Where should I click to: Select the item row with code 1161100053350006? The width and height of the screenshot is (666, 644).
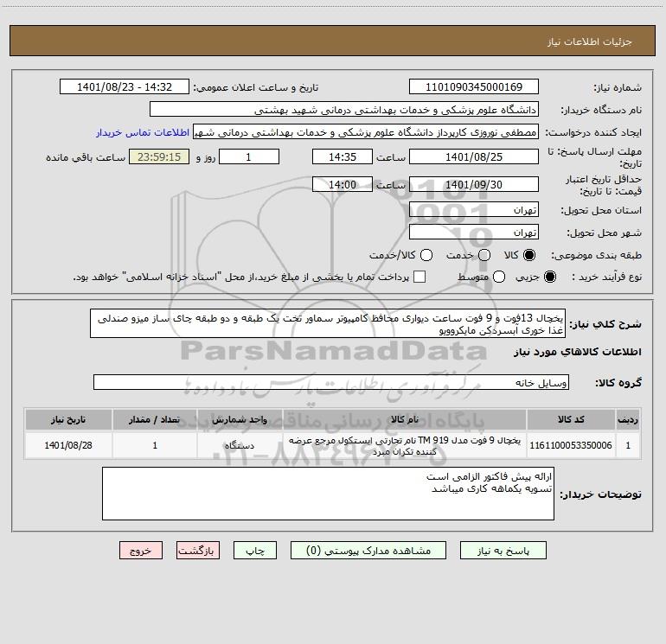(x=332, y=445)
